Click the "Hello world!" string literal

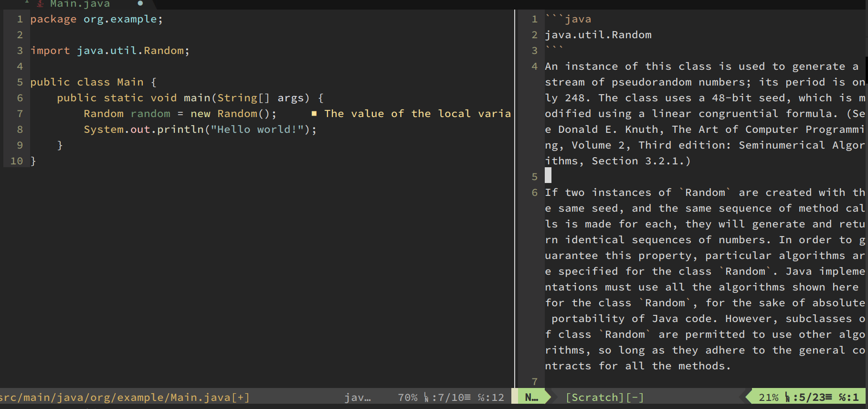point(257,129)
